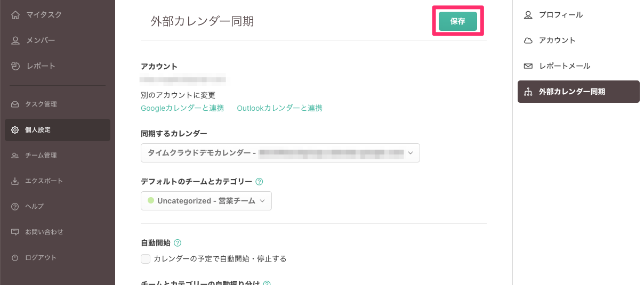Open Members via the person icon

[15, 40]
